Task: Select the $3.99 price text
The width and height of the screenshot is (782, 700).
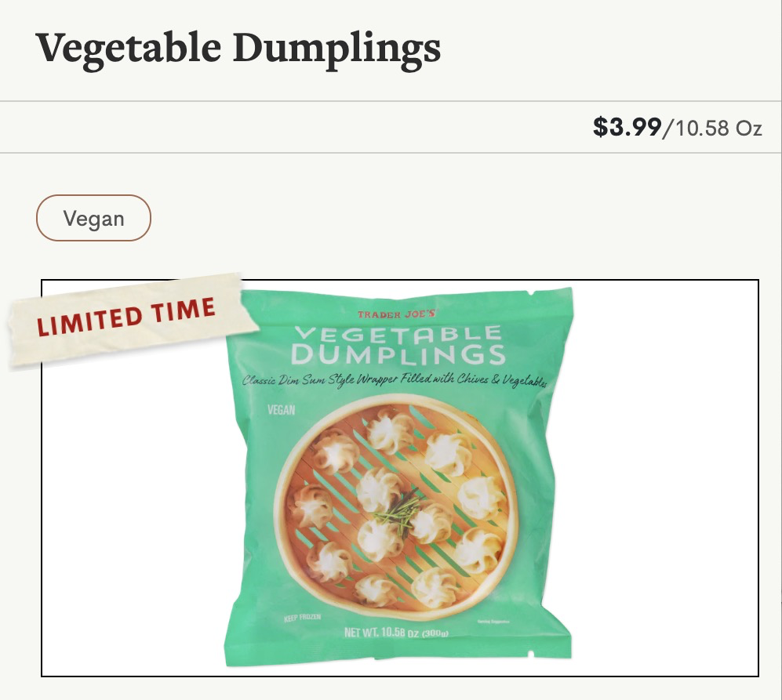Action: tap(627, 127)
